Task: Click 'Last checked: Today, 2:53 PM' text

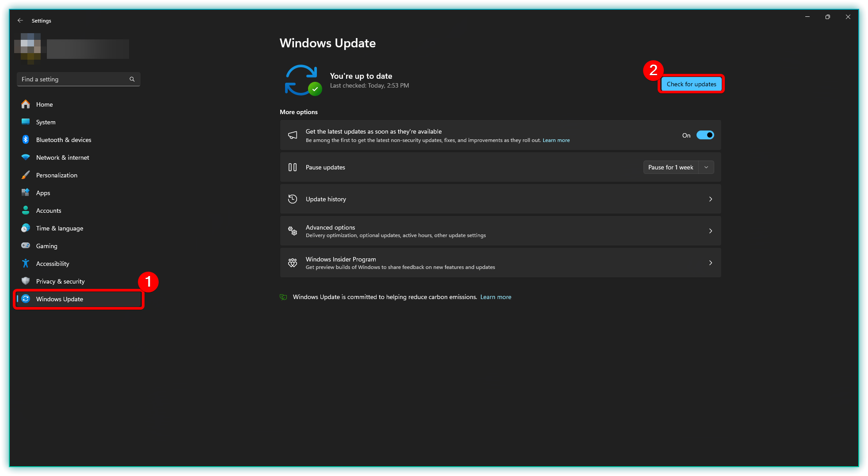Action: tap(369, 85)
